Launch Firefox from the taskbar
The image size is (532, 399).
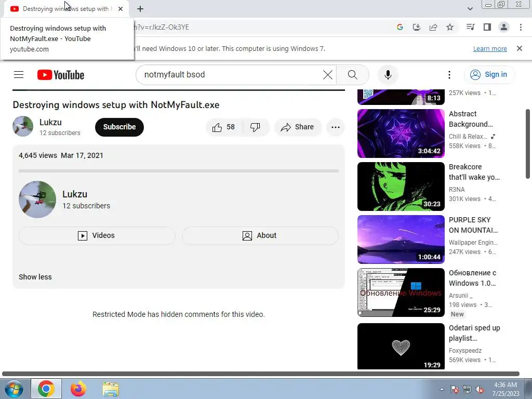tap(78, 389)
